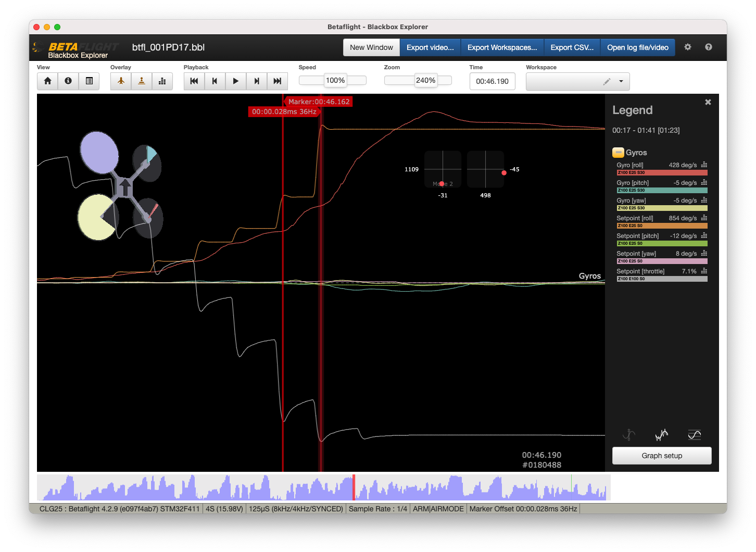Jump to log end
Viewport: 756px width, 552px height.
278,81
